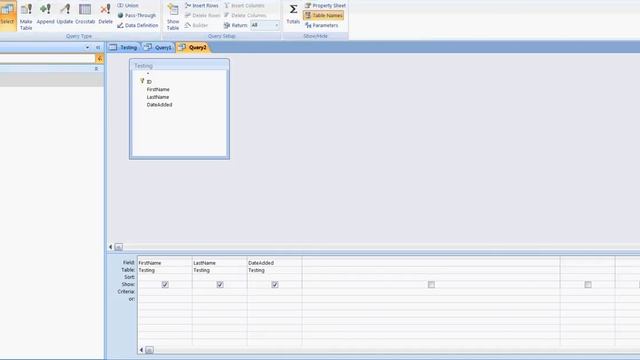Uncheck Show box for DateAdded column
The height and width of the screenshot is (360, 640).
[275, 284]
